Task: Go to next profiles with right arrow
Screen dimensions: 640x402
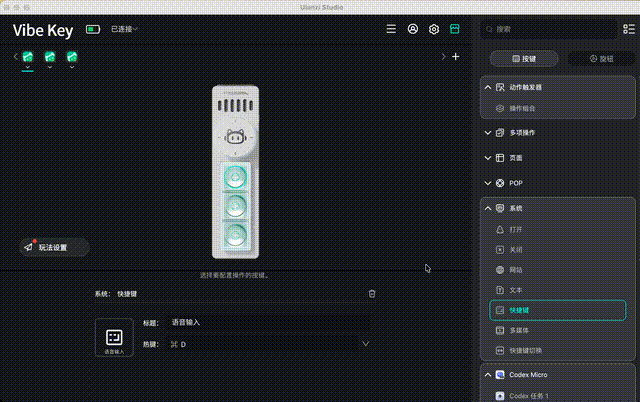Action: 443,57
